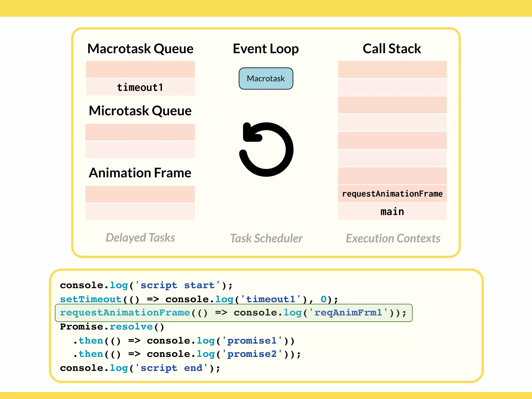
Task: Click the blue Macrotask button
Action: pos(266,78)
